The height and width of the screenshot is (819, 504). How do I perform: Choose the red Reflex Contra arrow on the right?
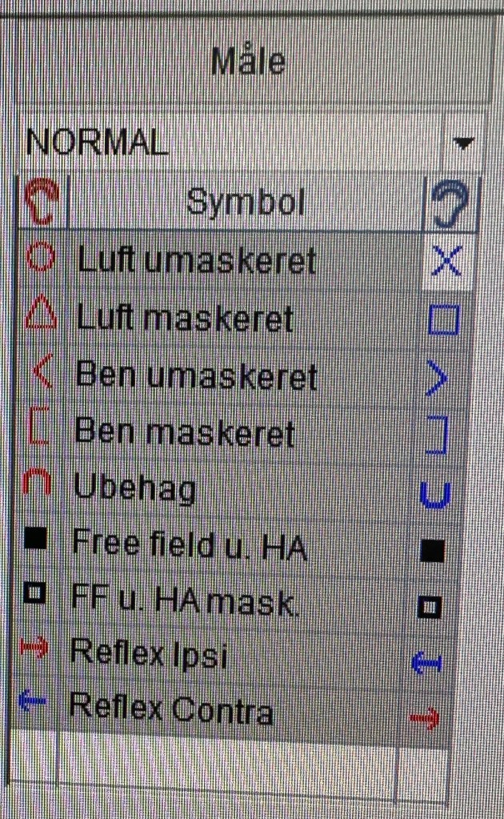click(x=425, y=718)
